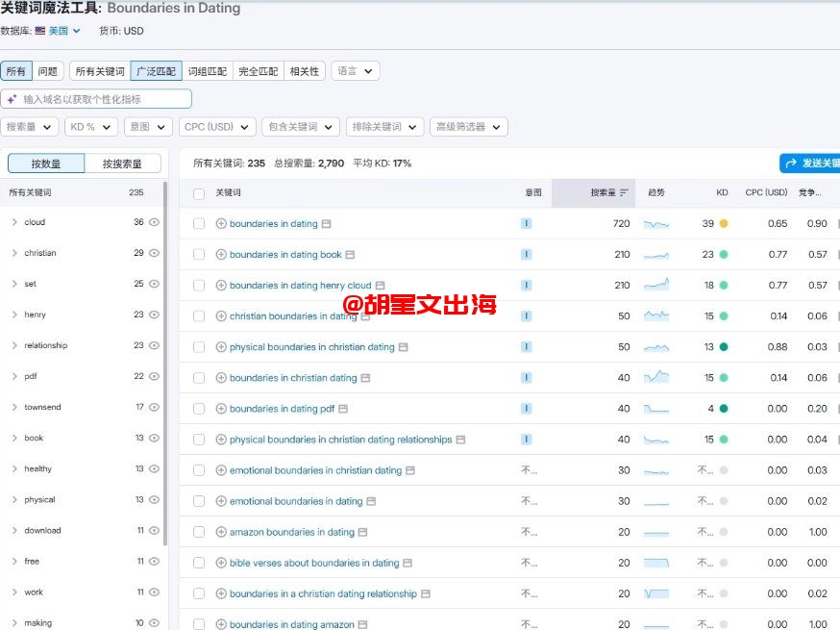This screenshot has width=840, height=630.
Task: Click the intent badge for 'boundaries in dating'
Action: point(526,223)
